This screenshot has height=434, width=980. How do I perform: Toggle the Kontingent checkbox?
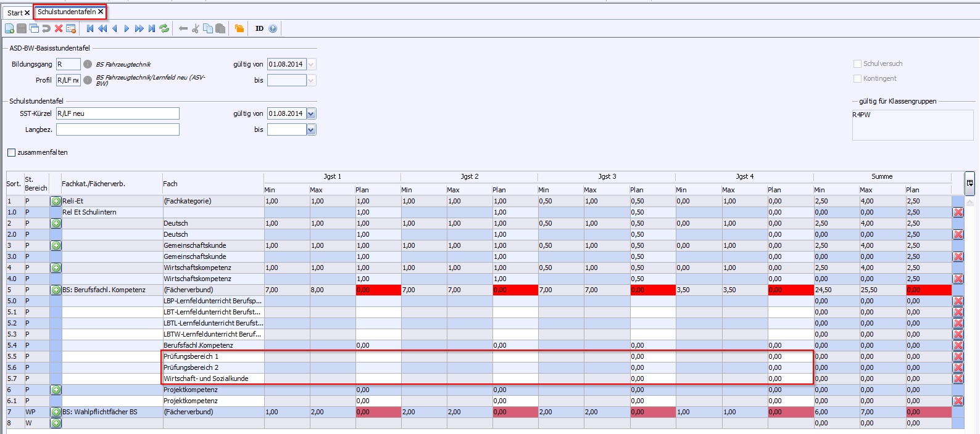(x=857, y=78)
